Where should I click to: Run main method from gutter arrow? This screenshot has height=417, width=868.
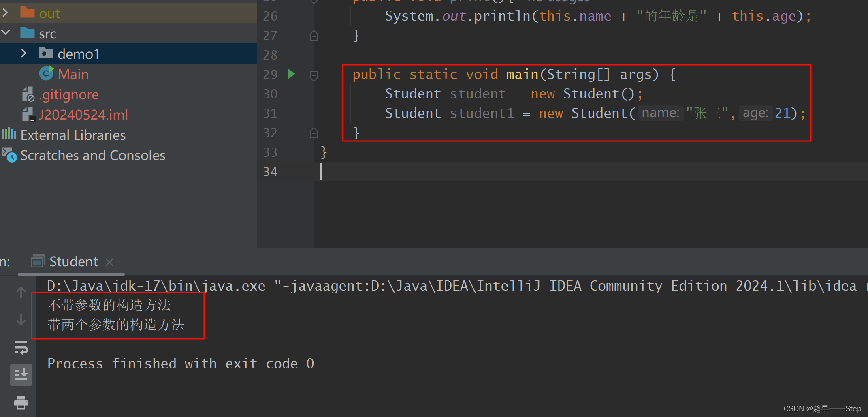291,74
